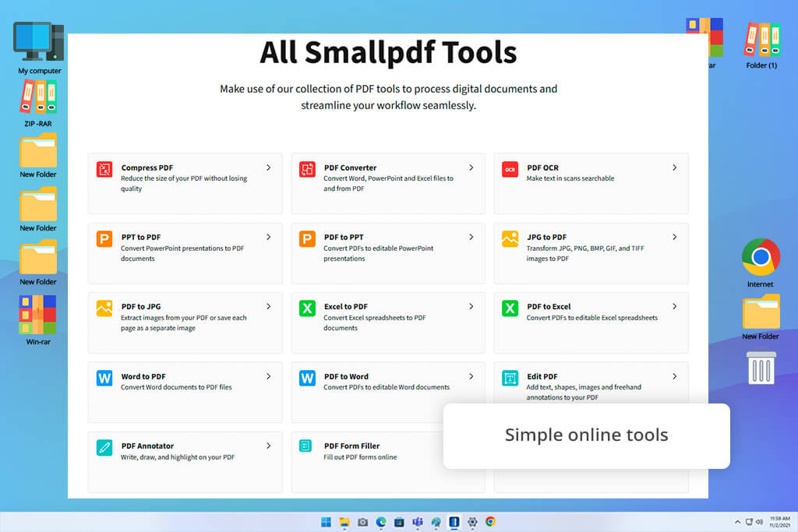
Task: Click the teal Edit PDF icon
Action: tap(510, 378)
